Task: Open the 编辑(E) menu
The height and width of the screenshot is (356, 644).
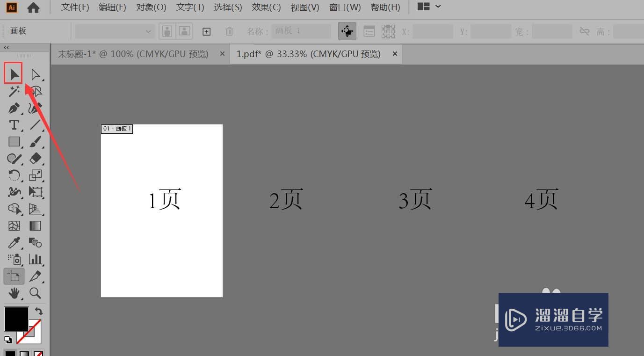Action: (112, 7)
